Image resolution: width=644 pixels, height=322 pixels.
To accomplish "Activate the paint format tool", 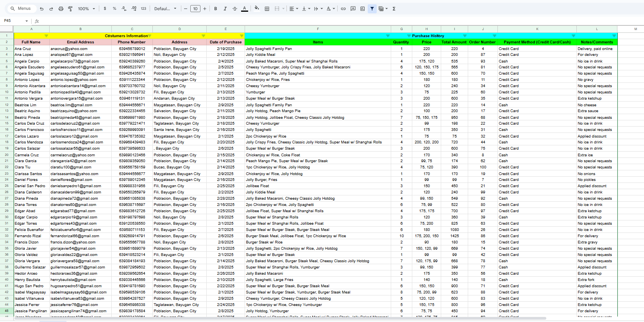I will [70, 9].
